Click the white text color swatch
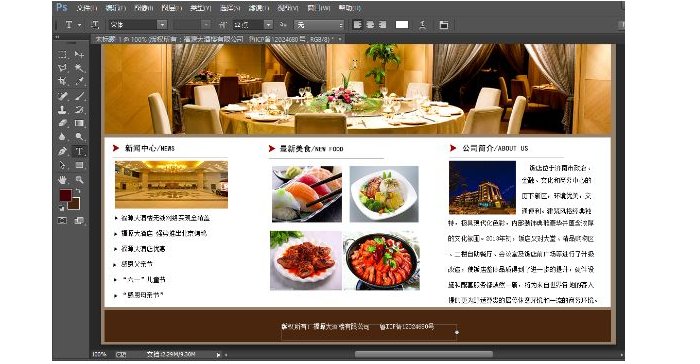Image resolution: width=700 pixels, height=364 pixels. [x=402, y=25]
